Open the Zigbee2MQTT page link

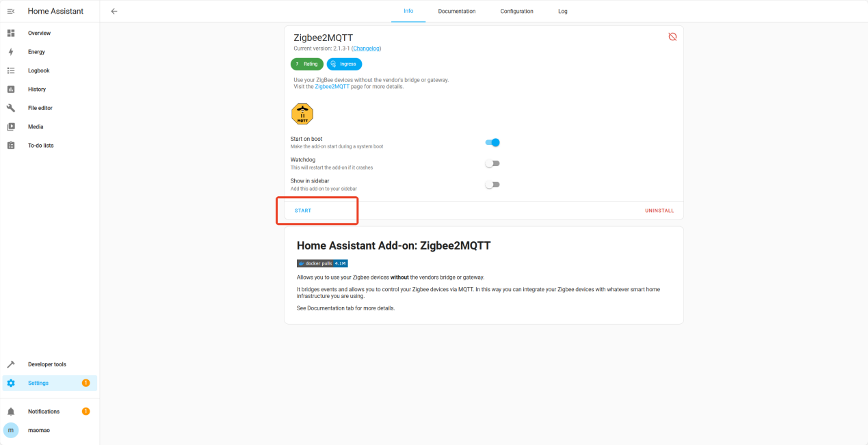pos(332,87)
